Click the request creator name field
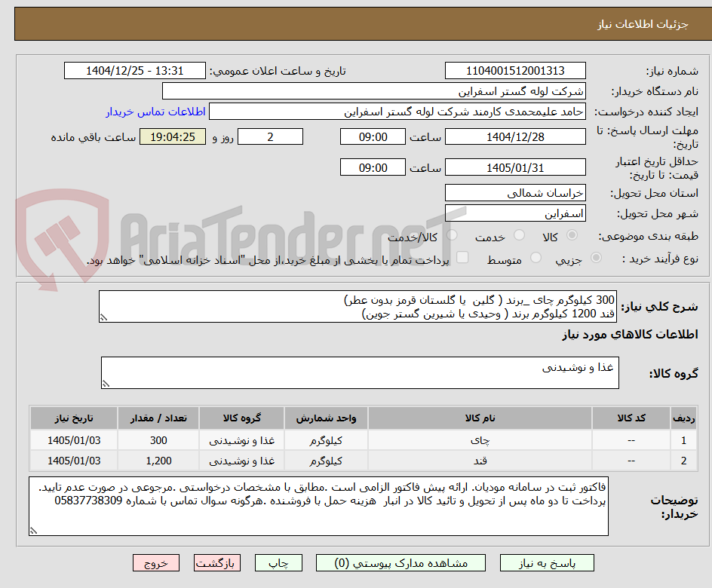 397,112
